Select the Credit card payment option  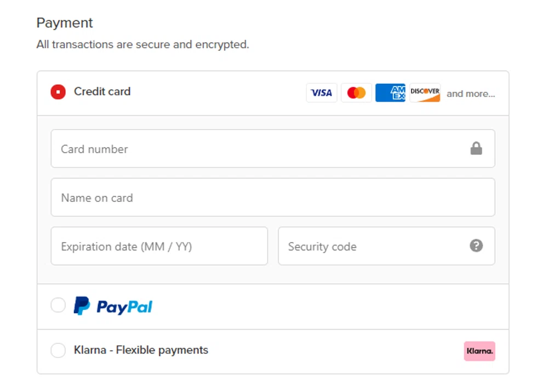[x=58, y=92]
